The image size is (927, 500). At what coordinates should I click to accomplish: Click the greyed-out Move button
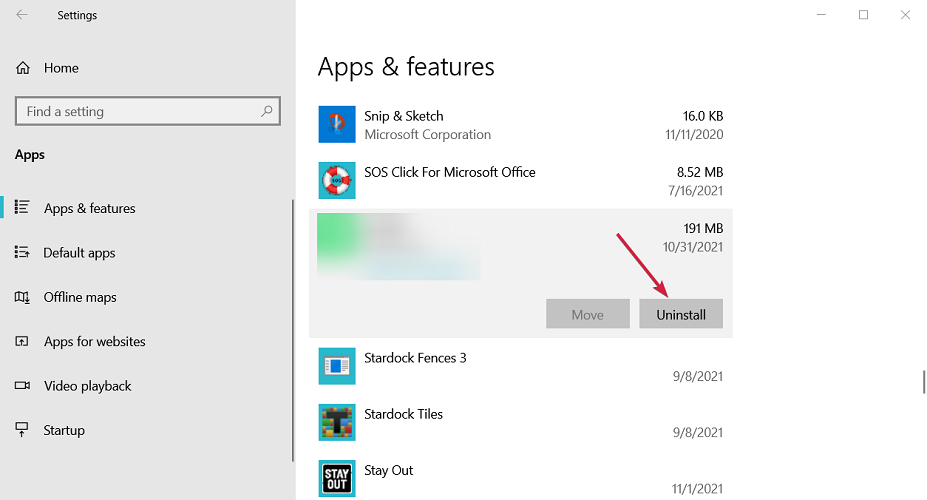click(x=588, y=314)
